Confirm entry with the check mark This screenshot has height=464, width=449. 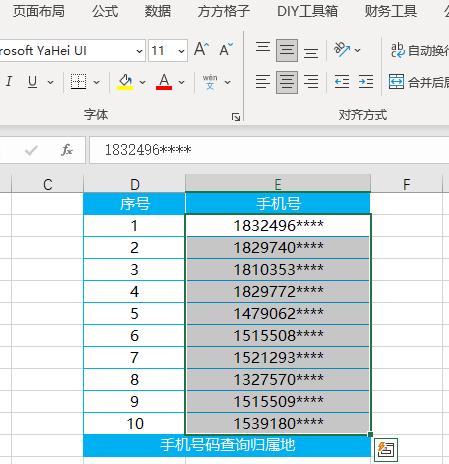[31, 150]
